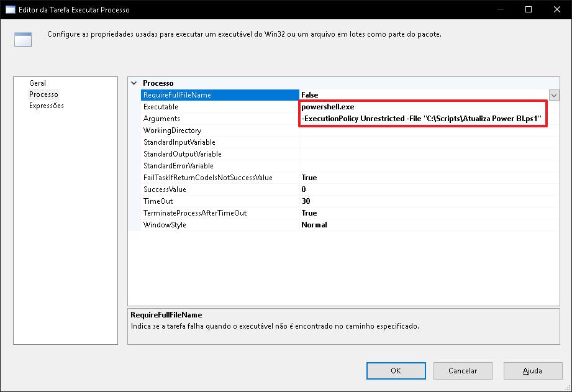This screenshot has width=572, height=392.
Task: Close the Editor da Tarefa Executar Processo dialog
Action: coord(556,9)
